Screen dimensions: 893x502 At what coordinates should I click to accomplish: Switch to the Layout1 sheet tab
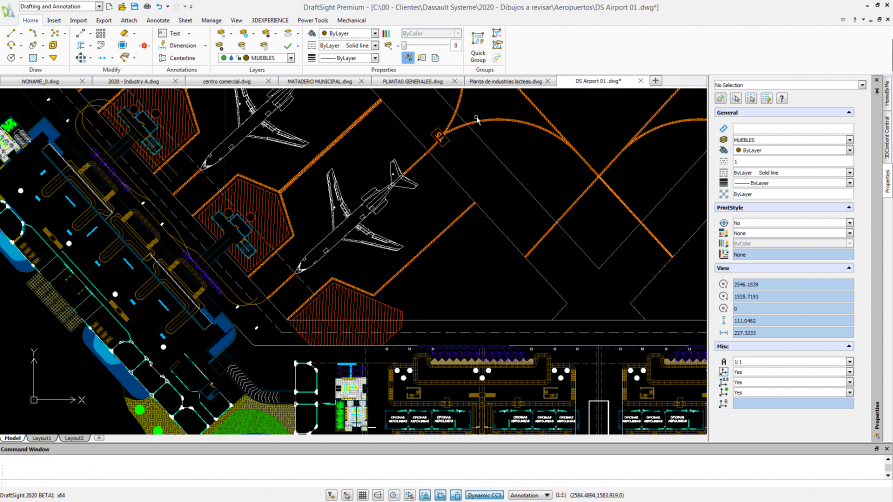click(x=42, y=438)
